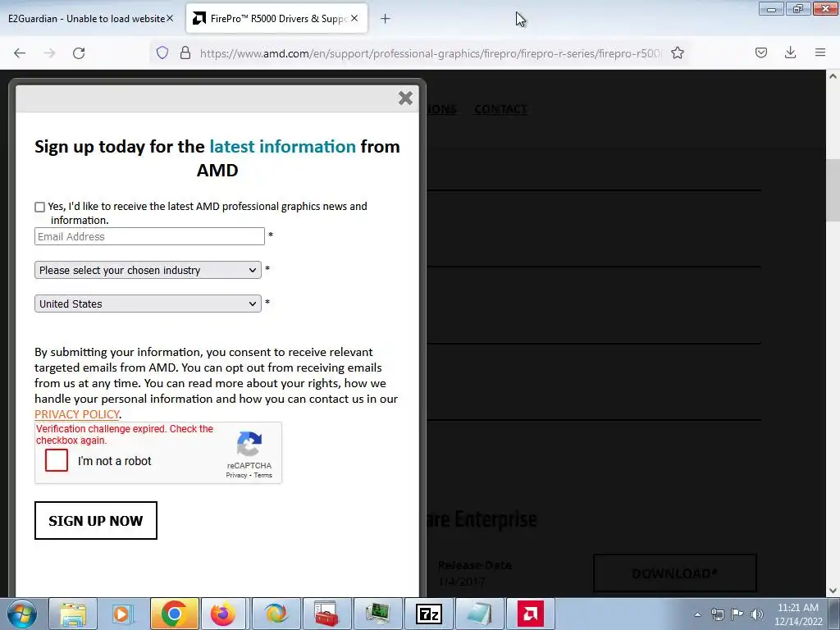Viewport: 840px width, 630px height.
Task: Bookmark this page with the star
Action: (x=678, y=53)
